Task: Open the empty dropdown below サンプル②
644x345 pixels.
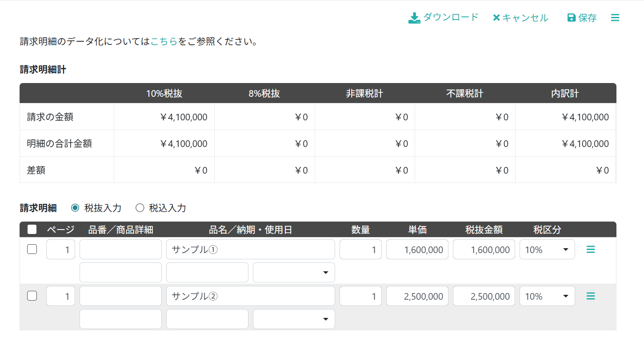Action: pyautogui.click(x=294, y=319)
